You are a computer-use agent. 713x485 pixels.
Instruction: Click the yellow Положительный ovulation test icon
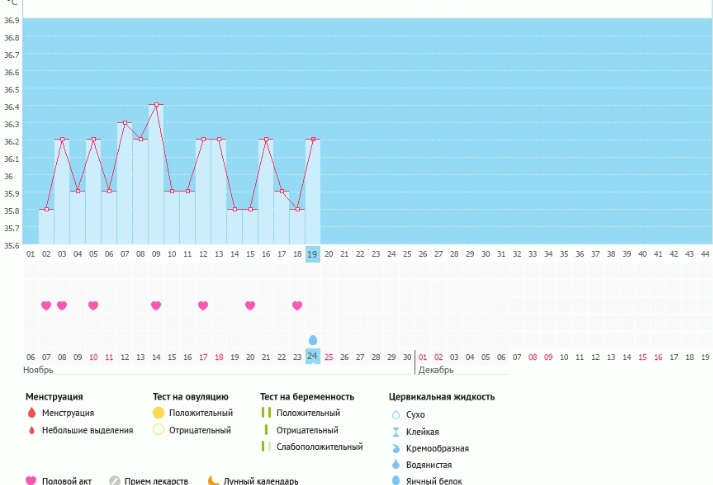[x=158, y=413]
